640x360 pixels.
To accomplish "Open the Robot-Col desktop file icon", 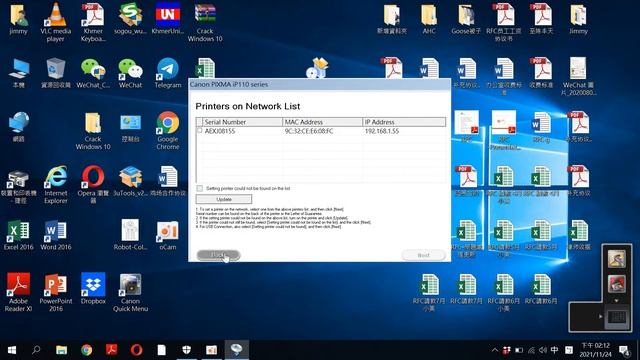I will [x=130, y=235].
